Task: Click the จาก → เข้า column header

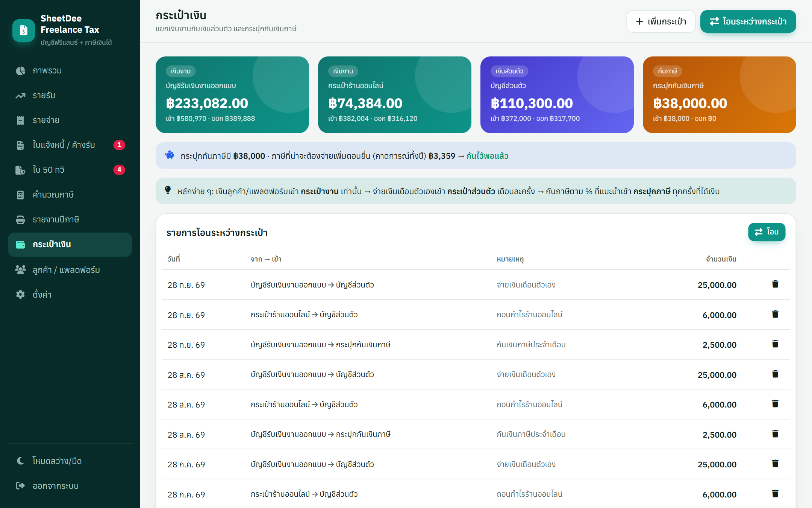Action: [x=266, y=259]
